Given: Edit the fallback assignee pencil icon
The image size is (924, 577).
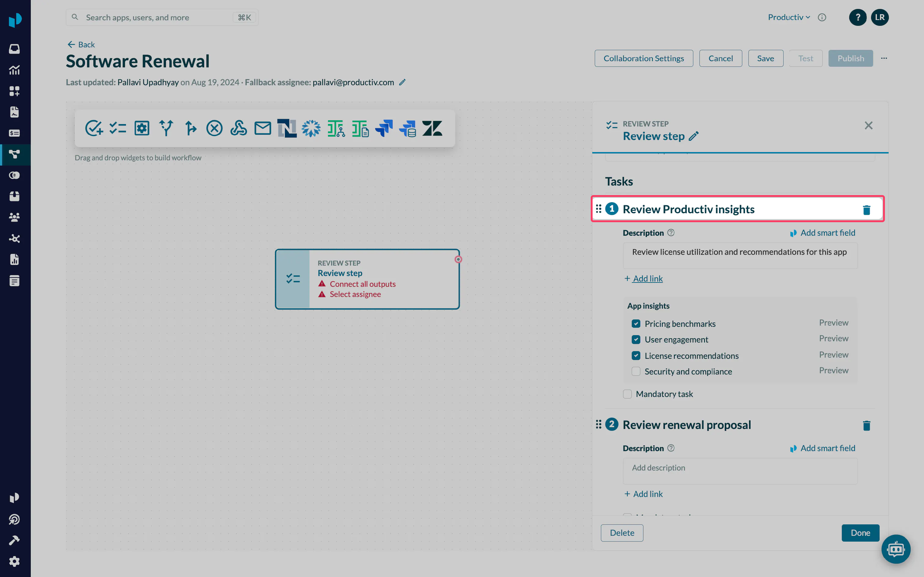Looking at the screenshot, I should coord(402,82).
